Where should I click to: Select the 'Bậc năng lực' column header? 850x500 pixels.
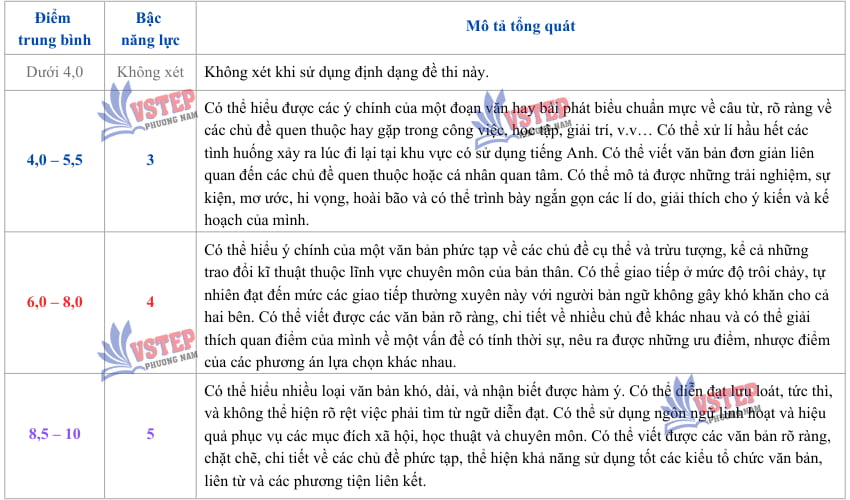pyautogui.click(x=150, y=29)
